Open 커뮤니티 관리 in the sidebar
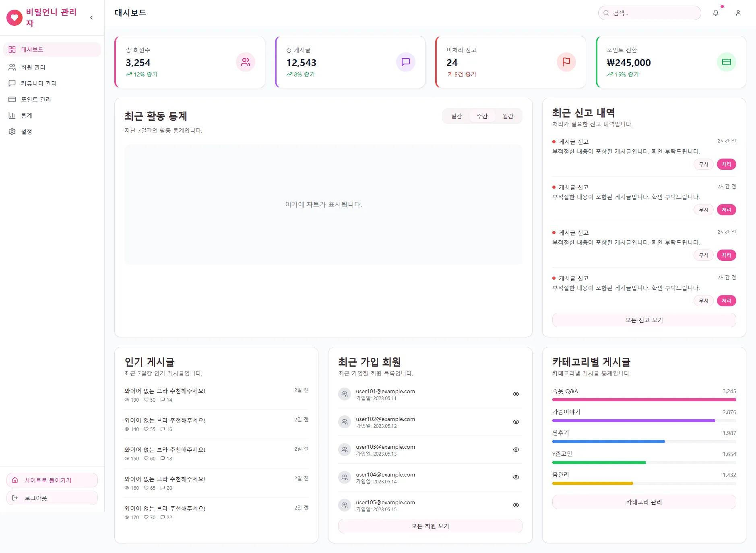The width and height of the screenshot is (756, 553). pos(52,83)
